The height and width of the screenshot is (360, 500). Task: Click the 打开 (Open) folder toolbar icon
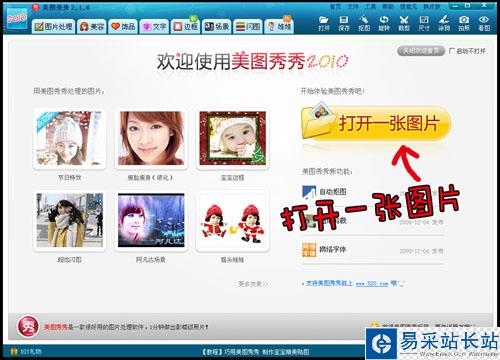tap(323, 23)
